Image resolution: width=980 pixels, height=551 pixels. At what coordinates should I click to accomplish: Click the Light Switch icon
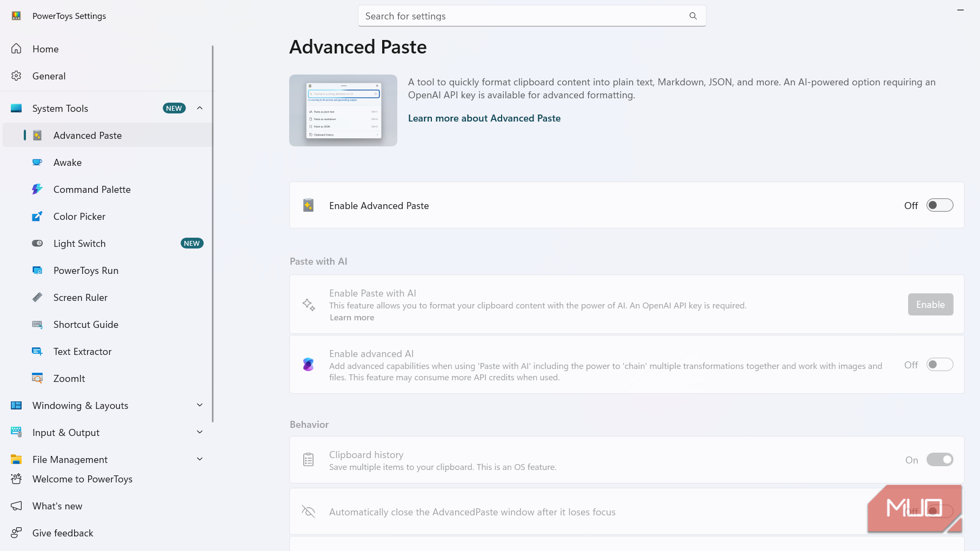[x=37, y=243]
